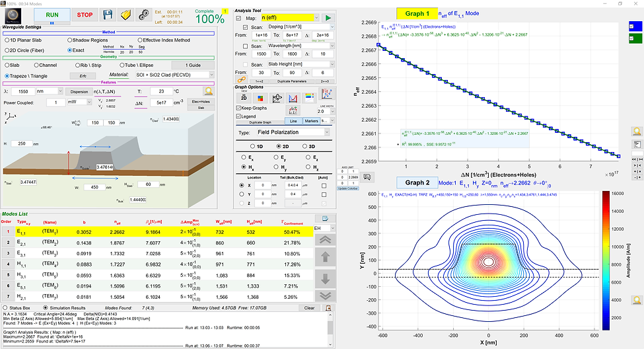The height and width of the screenshot is (349, 644).
Task: Open a file with the yellow folder icon
Action: pos(125,15)
